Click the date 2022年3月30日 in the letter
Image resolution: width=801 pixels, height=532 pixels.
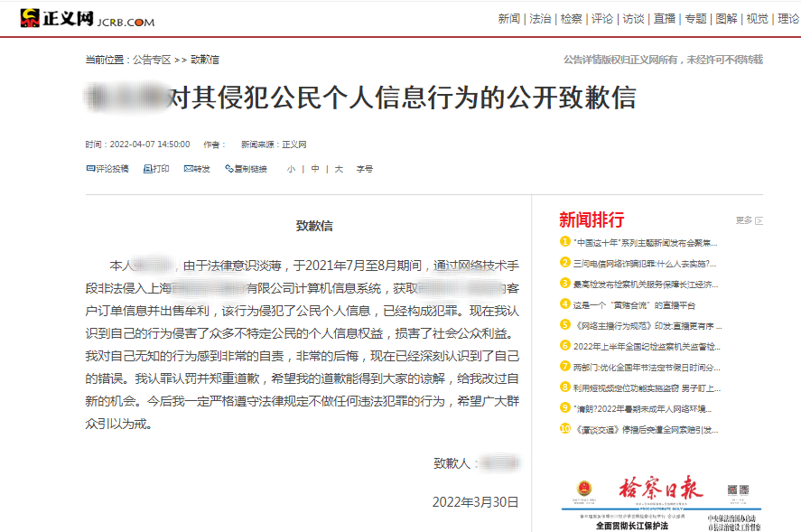coord(476,502)
